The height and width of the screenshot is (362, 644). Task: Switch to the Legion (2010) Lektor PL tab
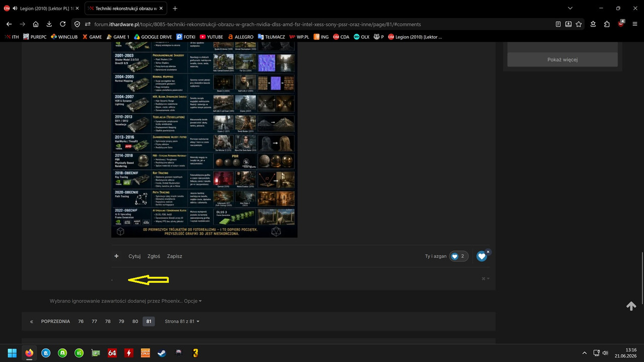[42, 9]
